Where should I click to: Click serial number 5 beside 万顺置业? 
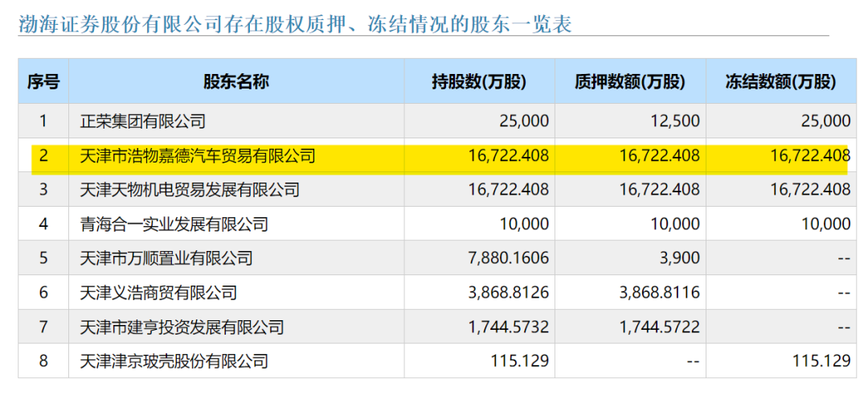(43, 258)
